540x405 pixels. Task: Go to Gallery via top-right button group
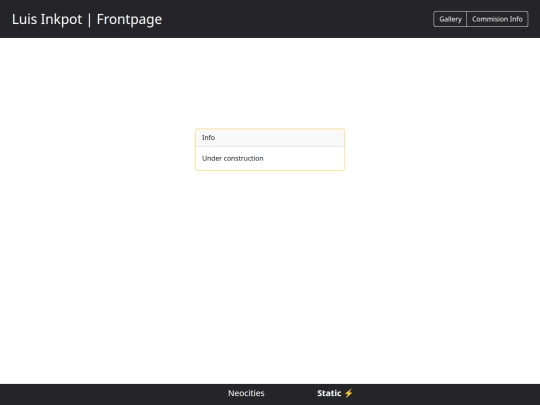tap(450, 19)
